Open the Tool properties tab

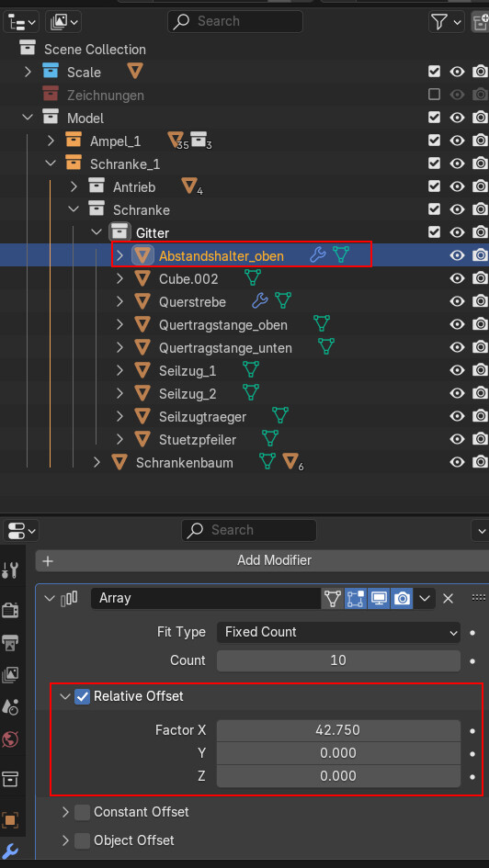point(10,569)
